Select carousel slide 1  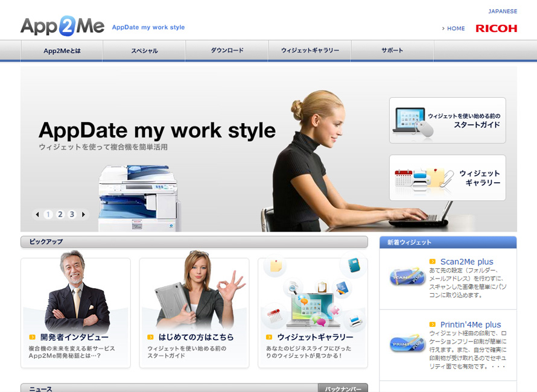(48, 215)
